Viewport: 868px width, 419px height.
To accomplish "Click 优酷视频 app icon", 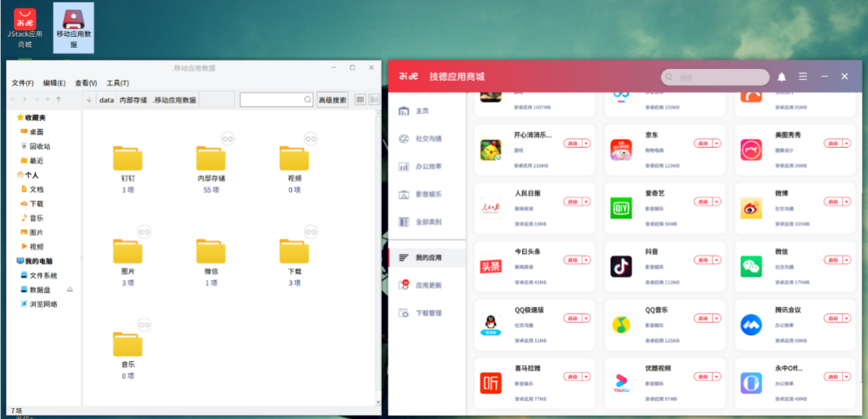I will pyautogui.click(x=621, y=383).
